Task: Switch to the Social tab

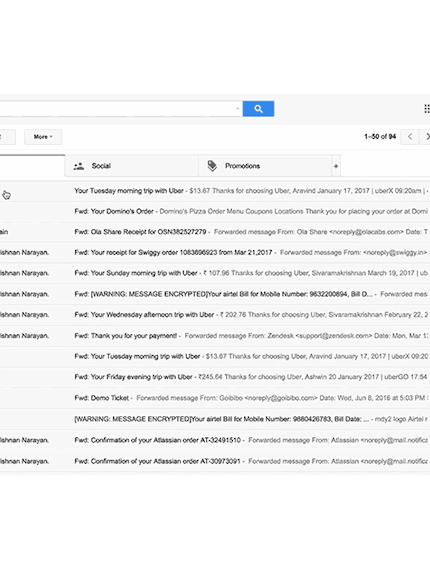Action: tap(132, 166)
